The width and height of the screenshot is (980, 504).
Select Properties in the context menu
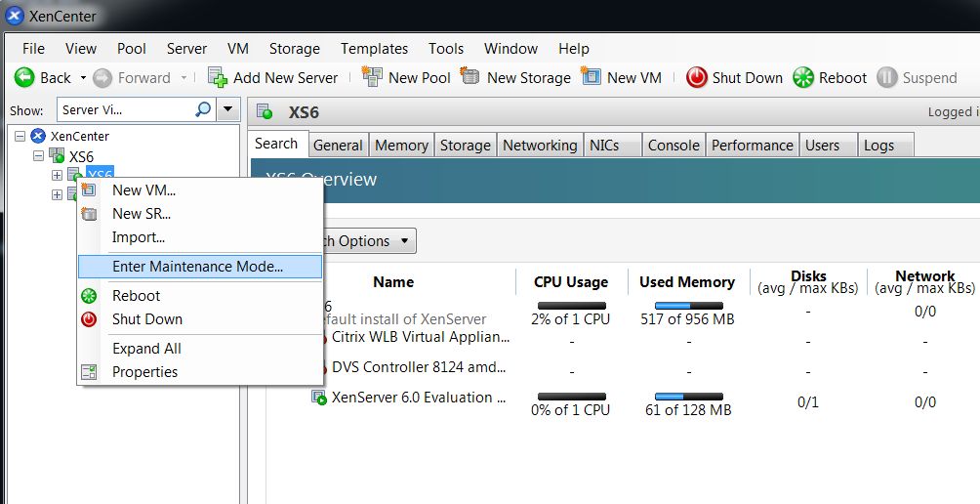[144, 372]
